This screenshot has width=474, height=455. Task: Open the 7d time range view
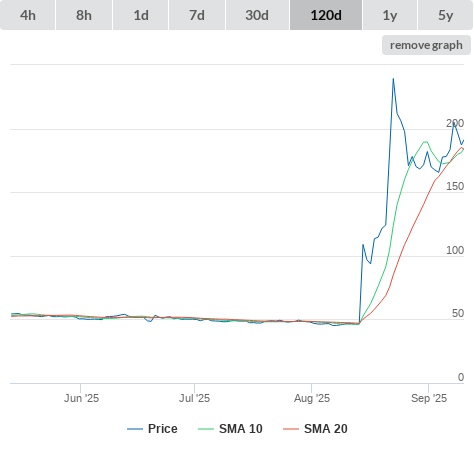point(197,15)
